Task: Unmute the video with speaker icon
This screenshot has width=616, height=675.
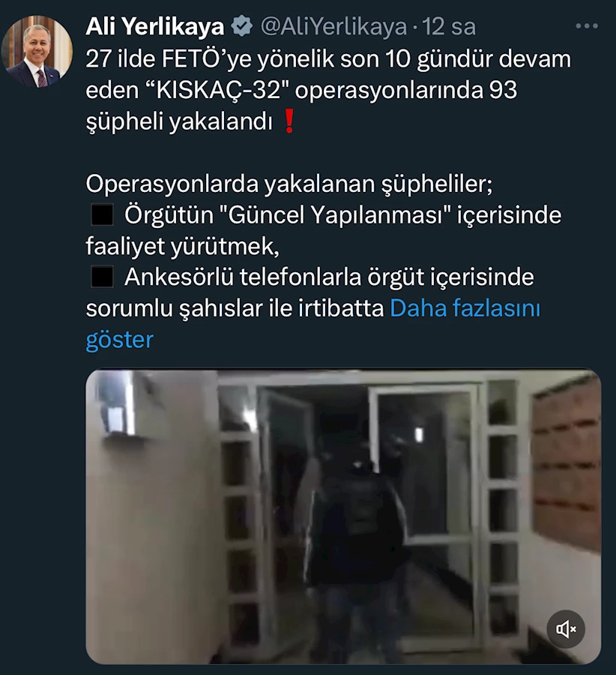Action: tap(565, 629)
